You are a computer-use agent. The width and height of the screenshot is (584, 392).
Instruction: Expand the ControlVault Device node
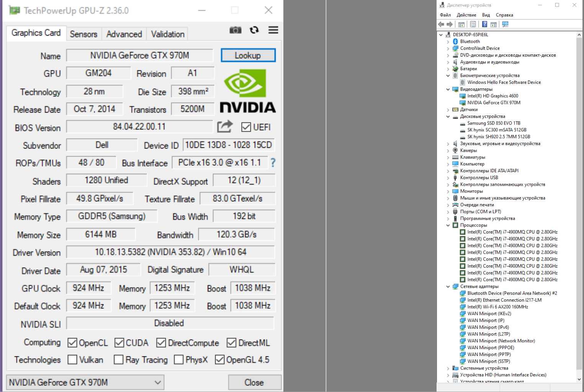448,48
